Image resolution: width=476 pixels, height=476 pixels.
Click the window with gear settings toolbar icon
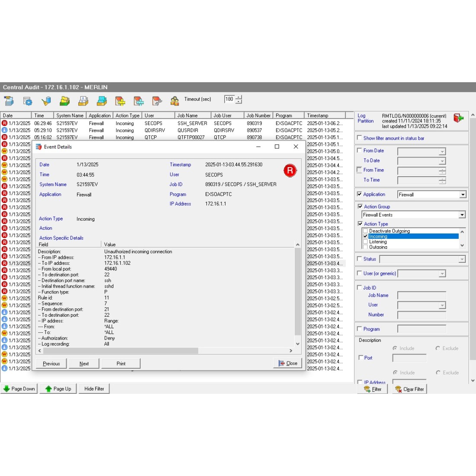(28, 101)
